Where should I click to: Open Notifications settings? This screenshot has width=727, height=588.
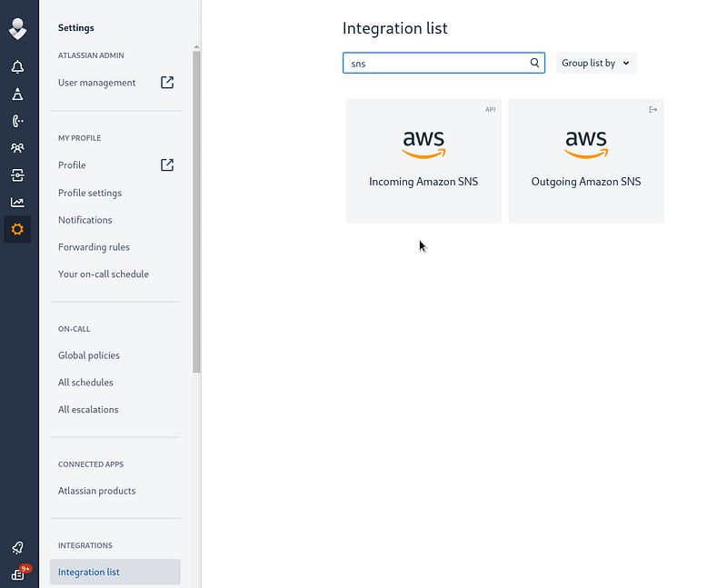(x=85, y=220)
